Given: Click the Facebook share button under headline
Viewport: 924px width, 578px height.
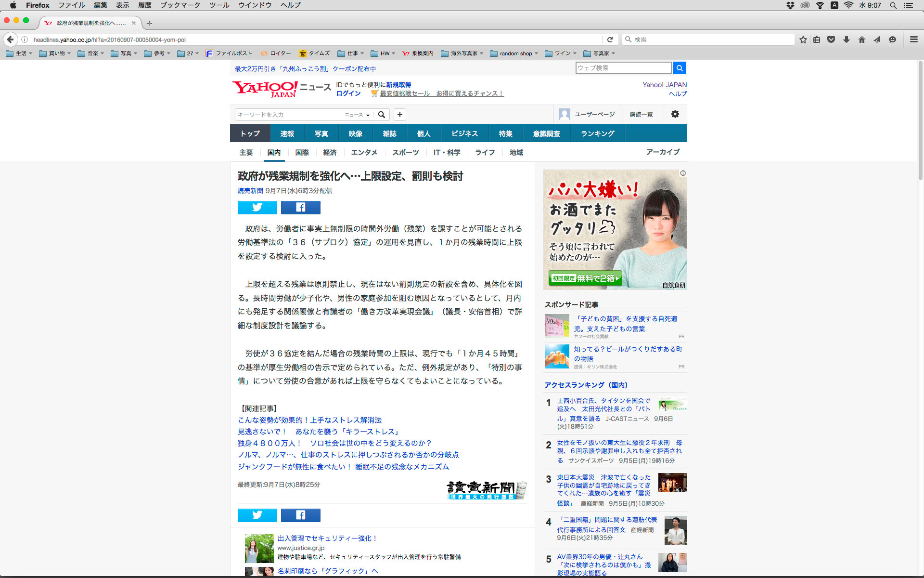Looking at the screenshot, I should pos(300,208).
